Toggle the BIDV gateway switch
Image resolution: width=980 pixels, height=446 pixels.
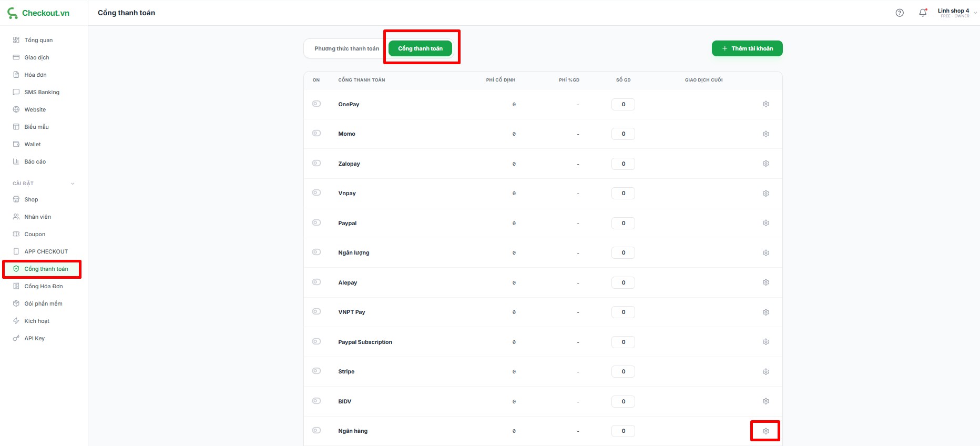click(x=317, y=401)
